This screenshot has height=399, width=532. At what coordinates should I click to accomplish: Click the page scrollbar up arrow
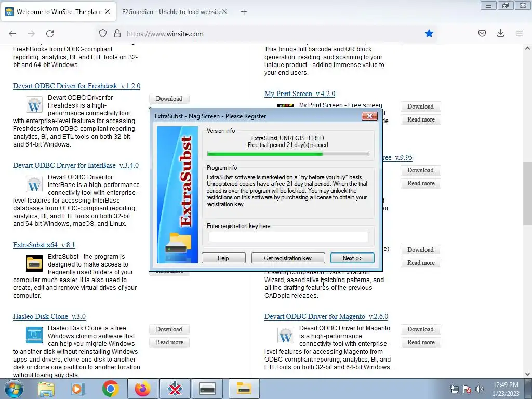(x=528, y=48)
